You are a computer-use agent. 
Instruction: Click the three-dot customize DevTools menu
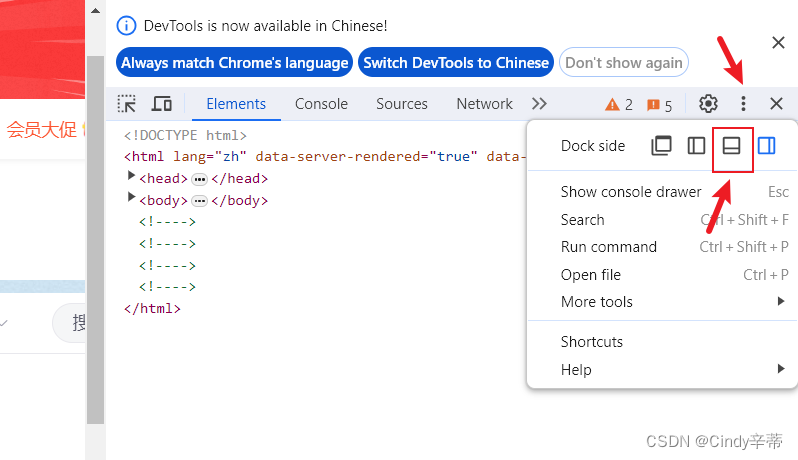[x=743, y=104]
